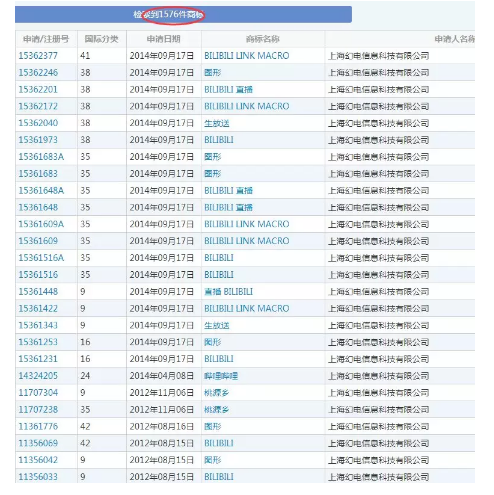Open application number 15362246

pos(38,73)
